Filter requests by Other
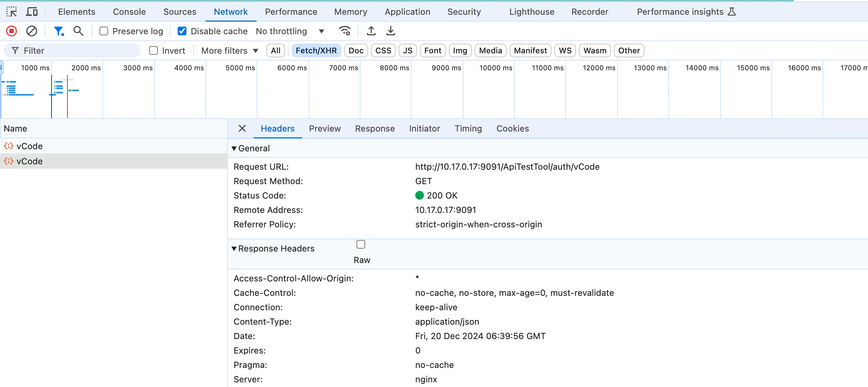Screen dimensions: 868x387 pos(629,50)
